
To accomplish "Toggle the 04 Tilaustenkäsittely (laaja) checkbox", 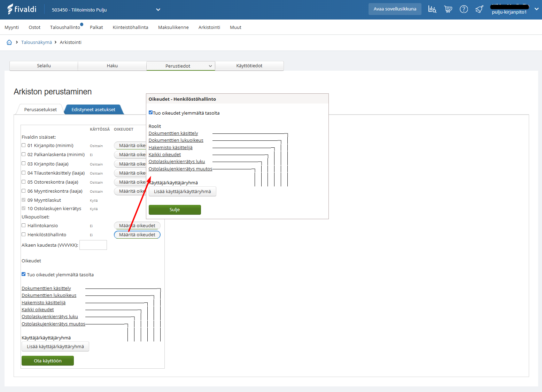I will (x=24, y=172).
